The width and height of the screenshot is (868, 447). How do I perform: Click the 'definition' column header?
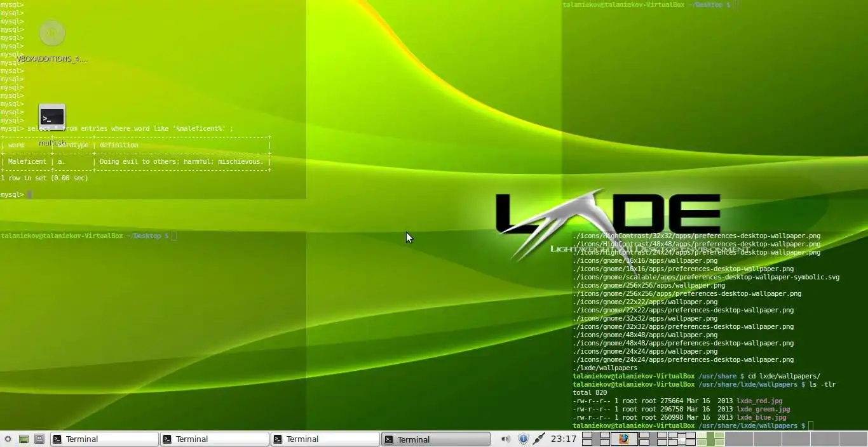(119, 145)
